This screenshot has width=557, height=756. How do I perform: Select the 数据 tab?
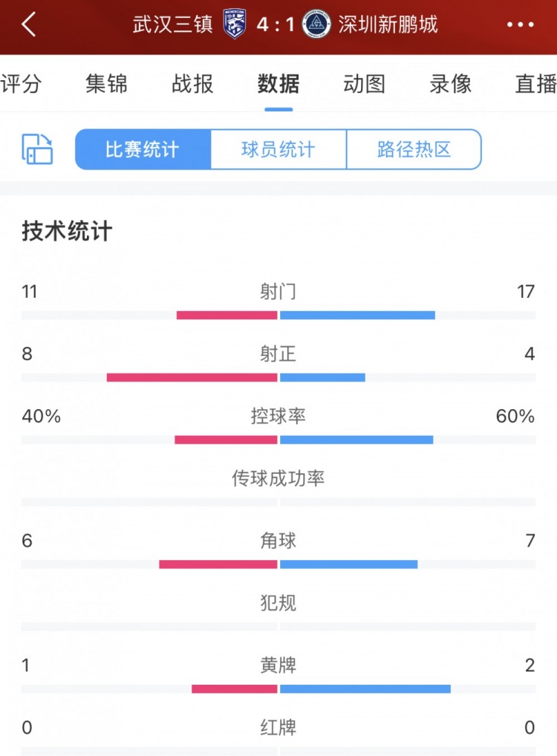(278, 84)
